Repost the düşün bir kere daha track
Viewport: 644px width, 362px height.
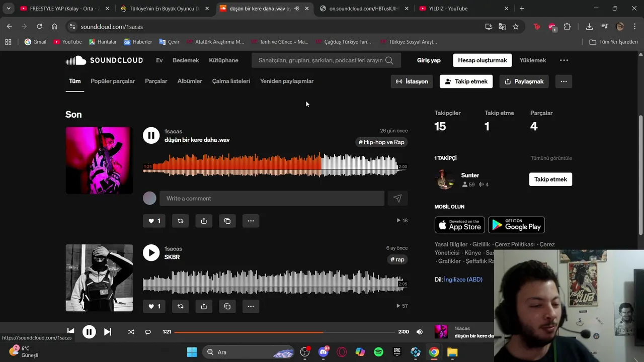coord(180,221)
